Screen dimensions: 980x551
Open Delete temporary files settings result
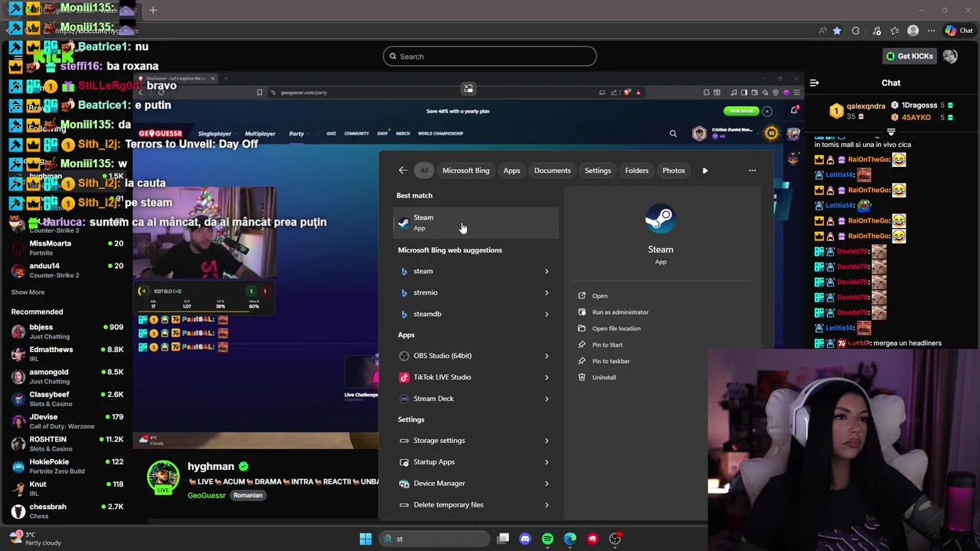coord(475,505)
